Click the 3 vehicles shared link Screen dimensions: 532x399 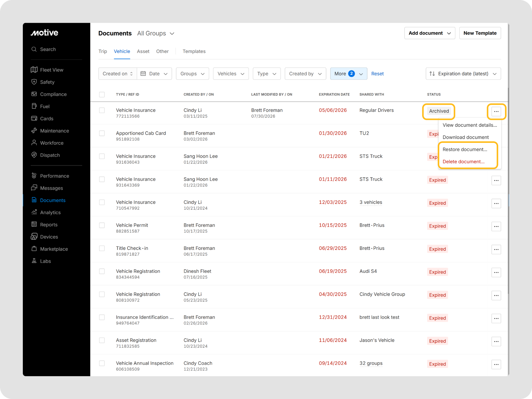pyautogui.click(x=371, y=202)
